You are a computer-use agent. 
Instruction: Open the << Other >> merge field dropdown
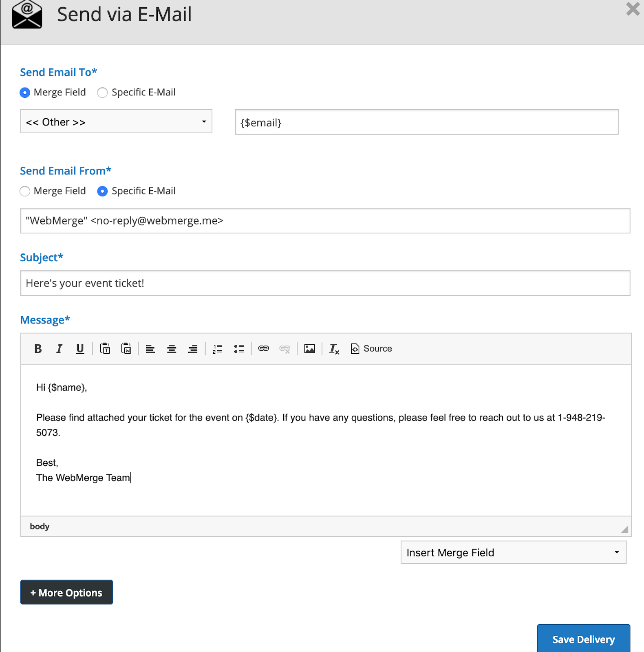[116, 121]
